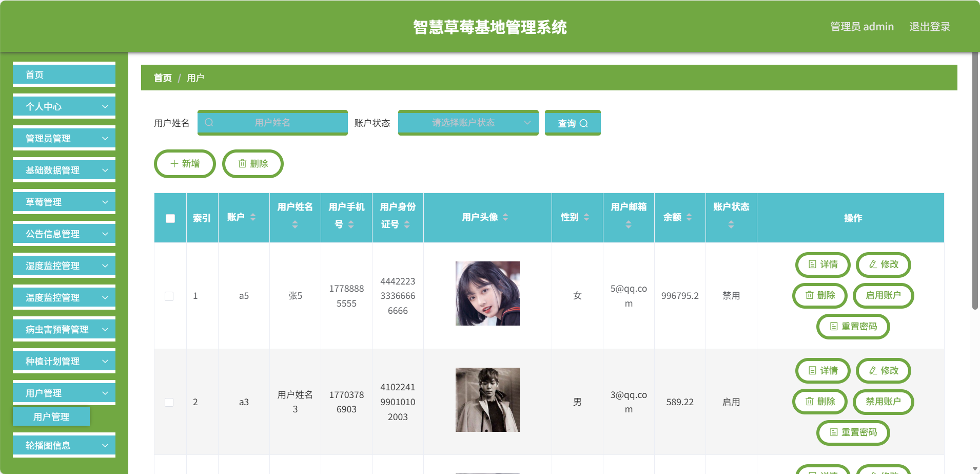Expand 草莓管理 sidebar menu
The height and width of the screenshot is (474, 980).
coord(64,202)
